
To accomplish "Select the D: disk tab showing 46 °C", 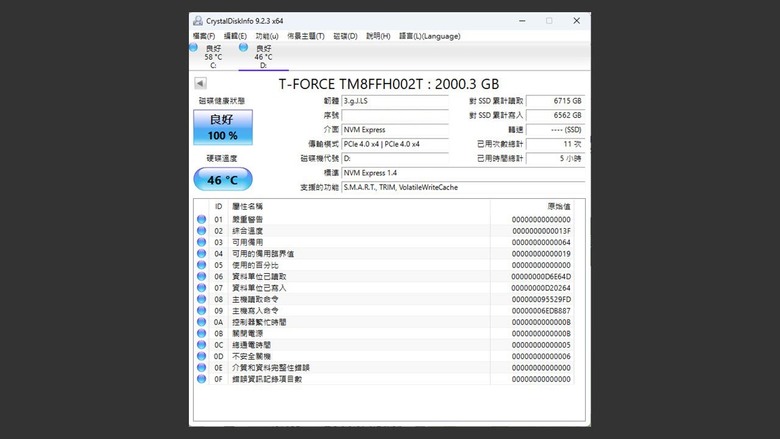I will (264, 57).
